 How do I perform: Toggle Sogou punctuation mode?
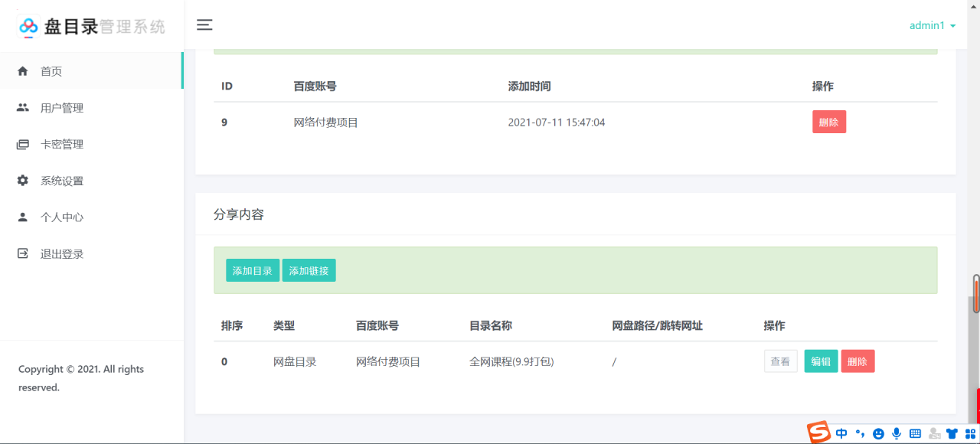point(860,434)
